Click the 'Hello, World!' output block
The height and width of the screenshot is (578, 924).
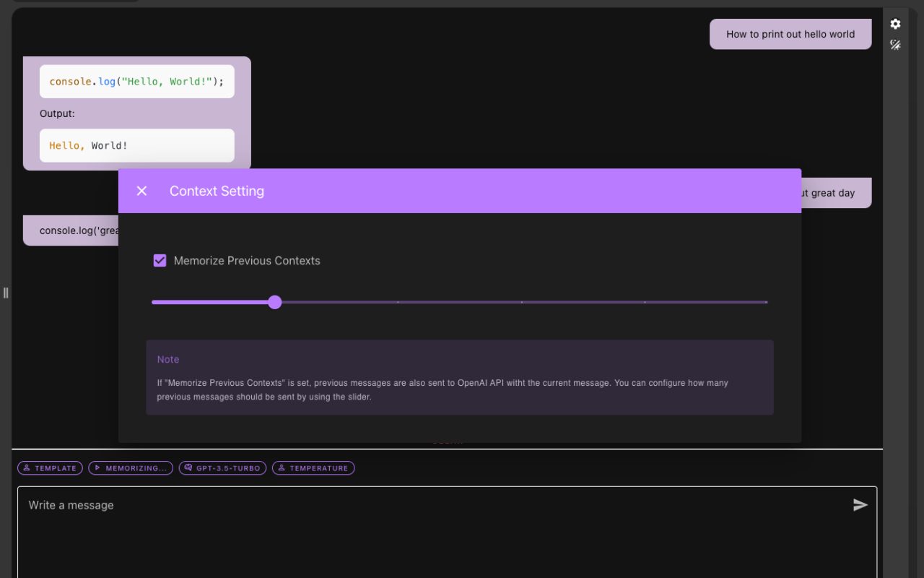point(137,145)
